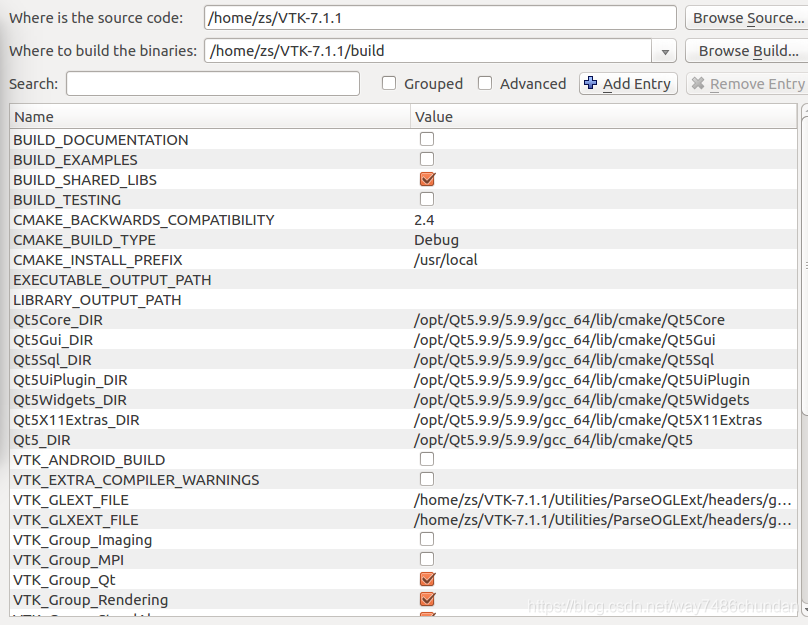Enable BUILD_DOCUMENTATION checkbox
808x625 pixels.
[427, 139]
